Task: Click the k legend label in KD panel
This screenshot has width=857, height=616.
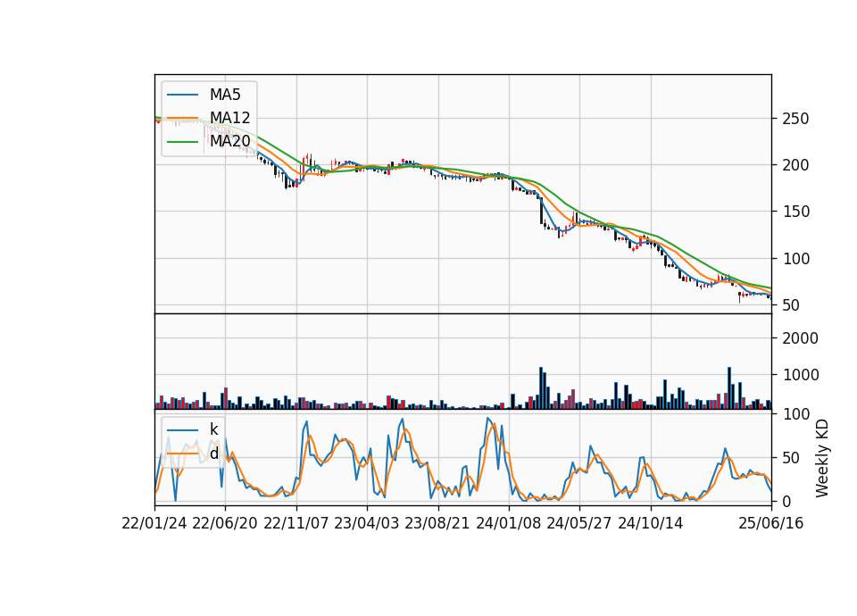Action: pyautogui.click(x=213, y=429)
